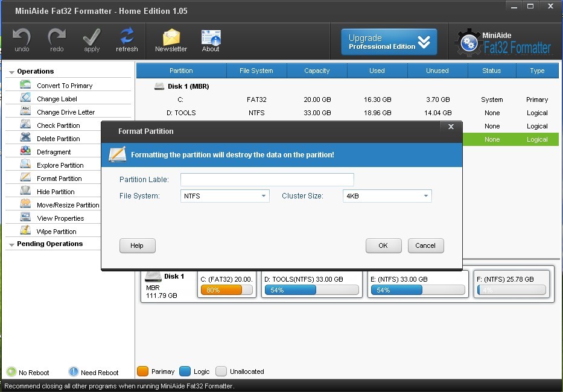Click the Explore Partition icon

pyautogui.click(x=25, y=165)
